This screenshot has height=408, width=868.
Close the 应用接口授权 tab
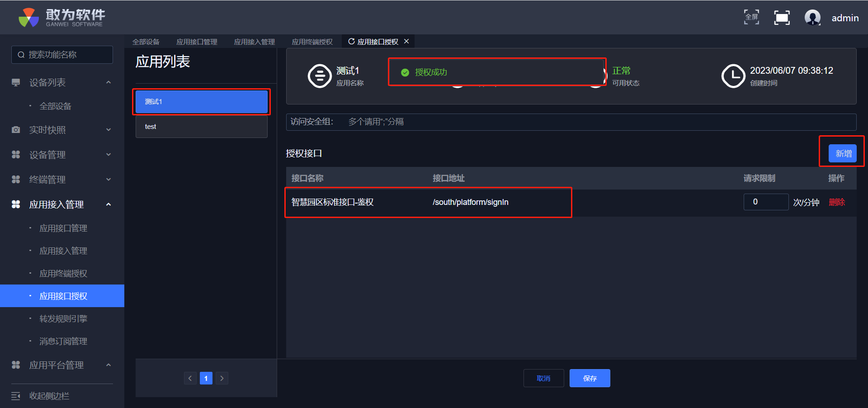pyautogui.click(x=406, y=42)
